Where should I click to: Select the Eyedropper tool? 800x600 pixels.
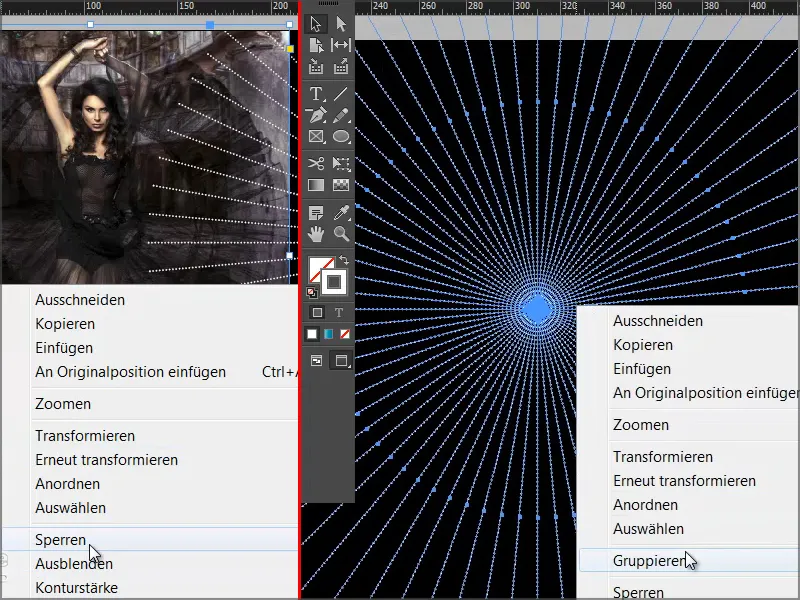pyautogui.click(x=341, y=212)
